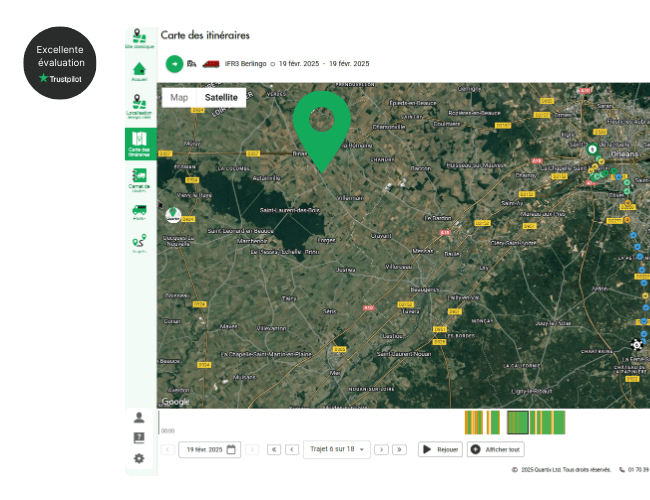Go to next trip arrow
650x500 pixels.
(381, 449)
